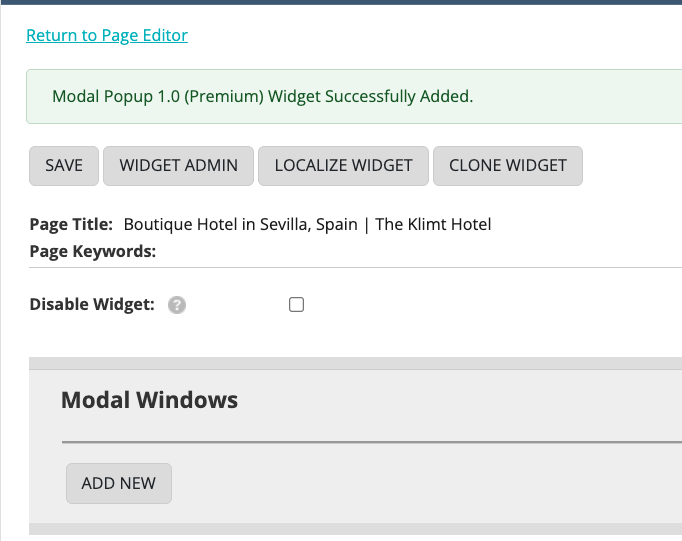Open the Return to Page Editor link
682x541 pixels.
(x=107, y=35)
